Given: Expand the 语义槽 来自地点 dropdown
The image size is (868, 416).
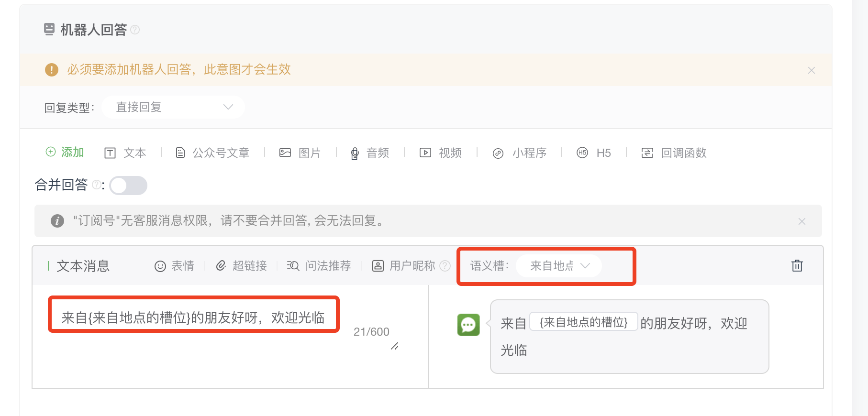Looking at the screenshot, I should pyautogui.click(x=559, y=266).
